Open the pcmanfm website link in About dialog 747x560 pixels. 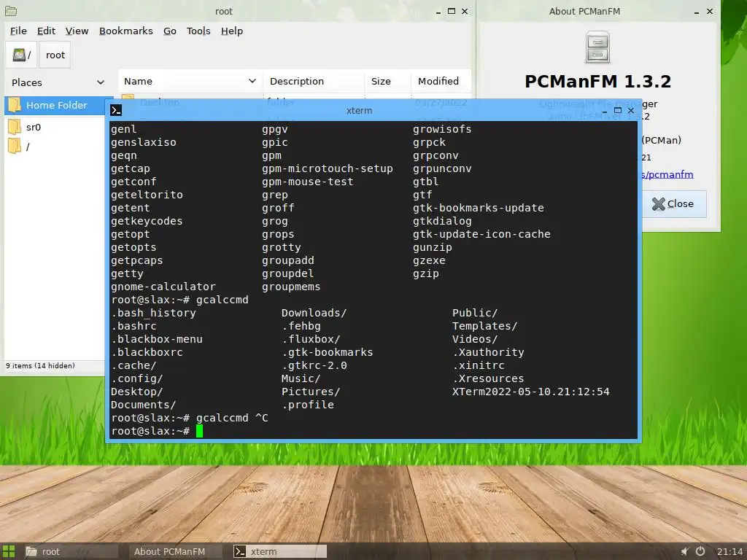click(667, 175)
